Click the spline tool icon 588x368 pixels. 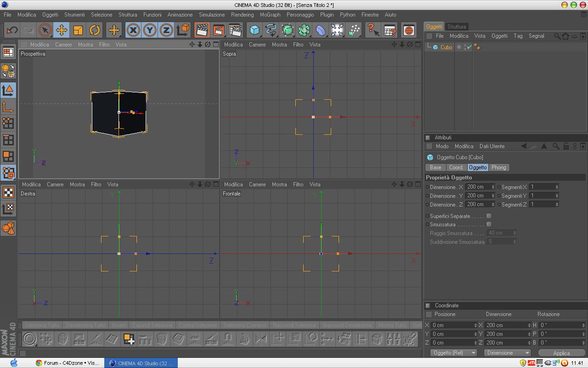pos(271,30)
